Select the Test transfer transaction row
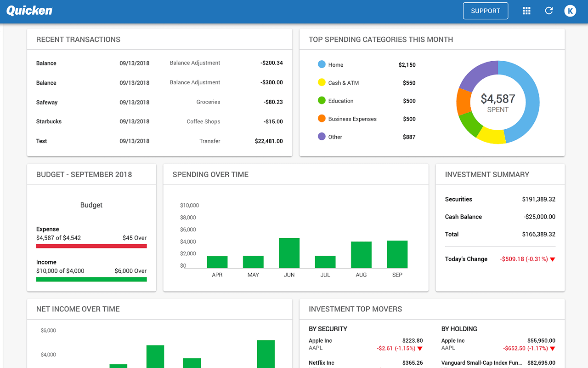This screenshot has height=368, width=588. coord(159,141)
